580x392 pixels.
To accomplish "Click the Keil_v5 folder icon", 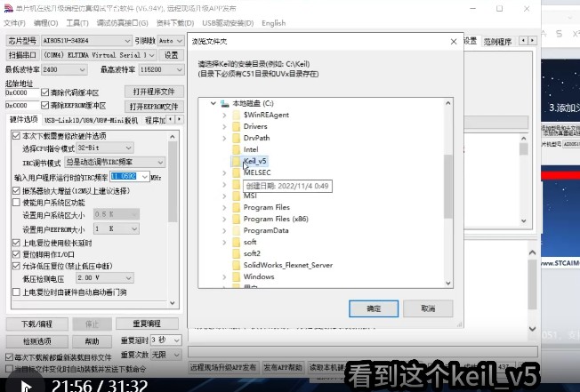I will pyautogui.click(x=236, y=161).
